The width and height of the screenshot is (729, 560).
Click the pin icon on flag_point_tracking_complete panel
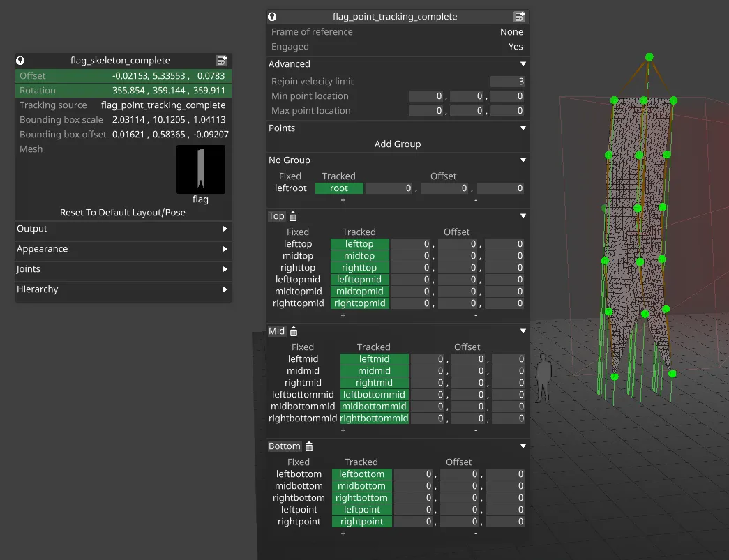(272, 16)
